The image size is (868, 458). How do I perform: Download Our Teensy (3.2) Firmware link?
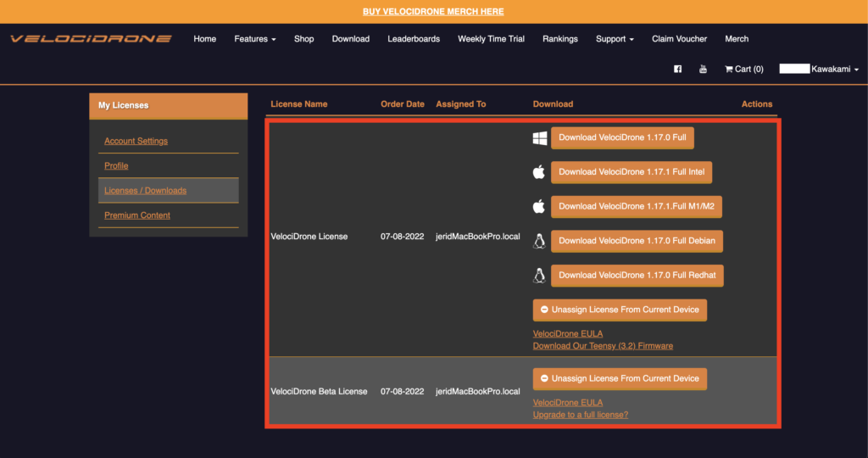point(603,346)
